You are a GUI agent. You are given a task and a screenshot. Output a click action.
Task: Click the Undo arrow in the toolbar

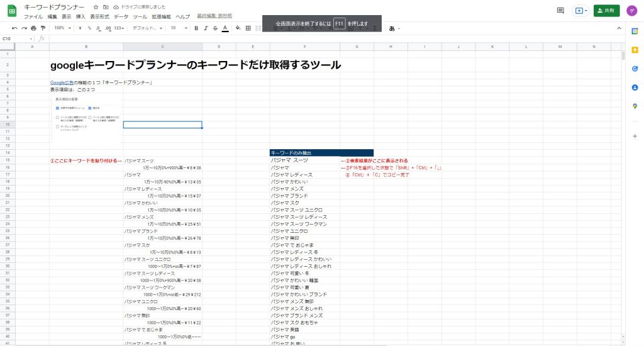pos(16,28)
